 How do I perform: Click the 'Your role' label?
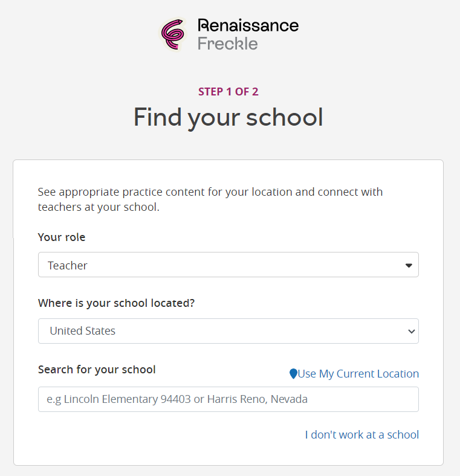62,237
